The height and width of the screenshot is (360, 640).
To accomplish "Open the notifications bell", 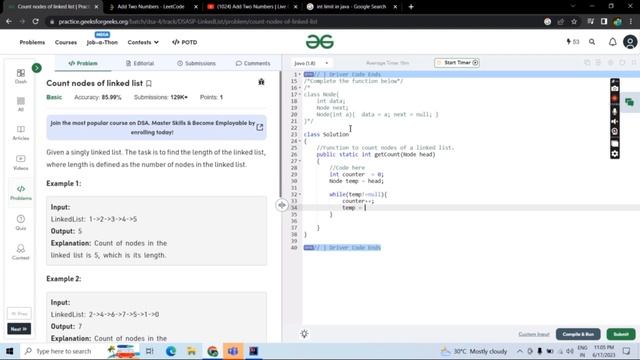I will coord(612,42).
